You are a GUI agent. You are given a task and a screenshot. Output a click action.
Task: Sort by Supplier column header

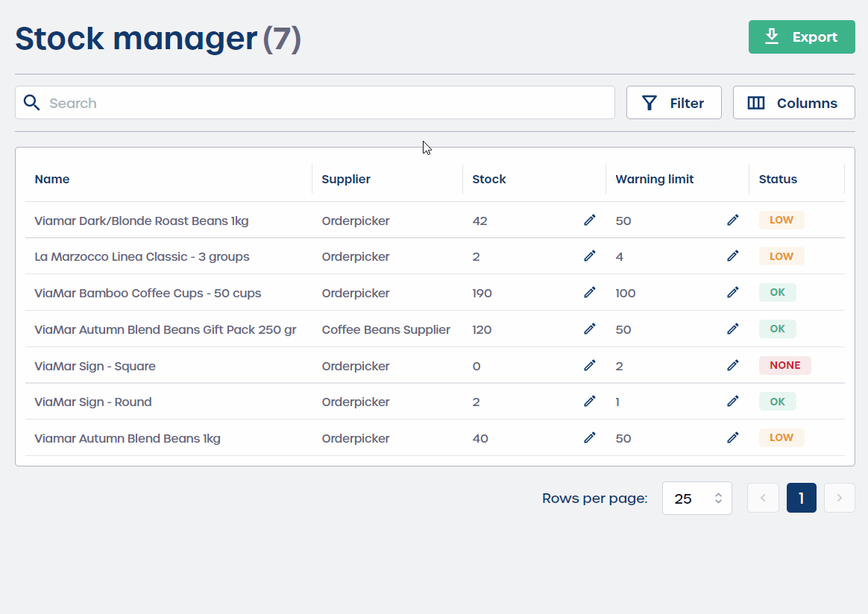(x=346, y=180)
